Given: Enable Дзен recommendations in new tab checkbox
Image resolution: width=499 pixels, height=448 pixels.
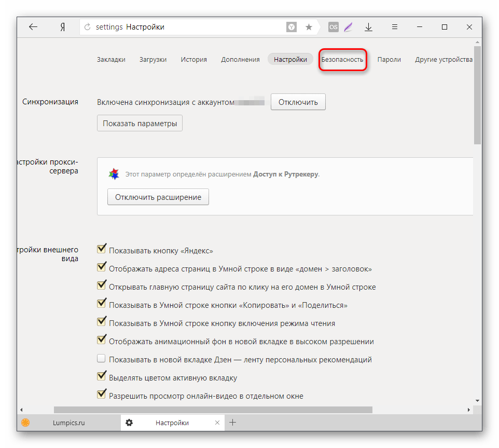Looking at the screenshot, I should point(102,359).
